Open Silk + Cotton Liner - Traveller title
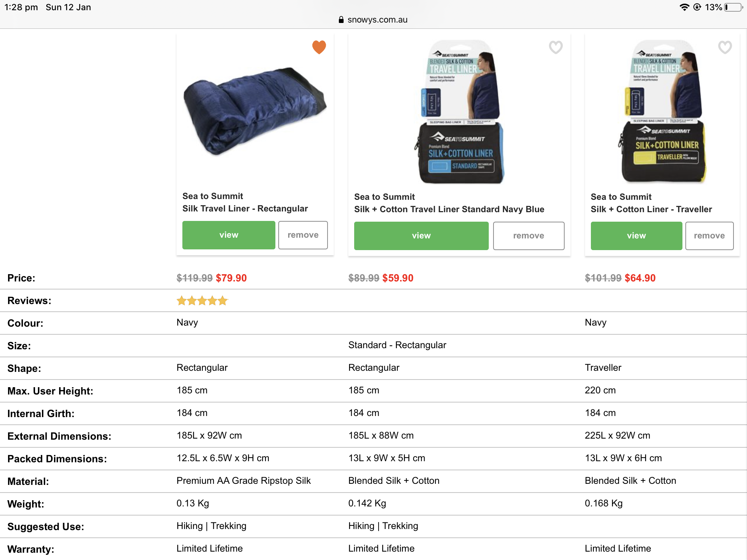 (x=651, y=209)
